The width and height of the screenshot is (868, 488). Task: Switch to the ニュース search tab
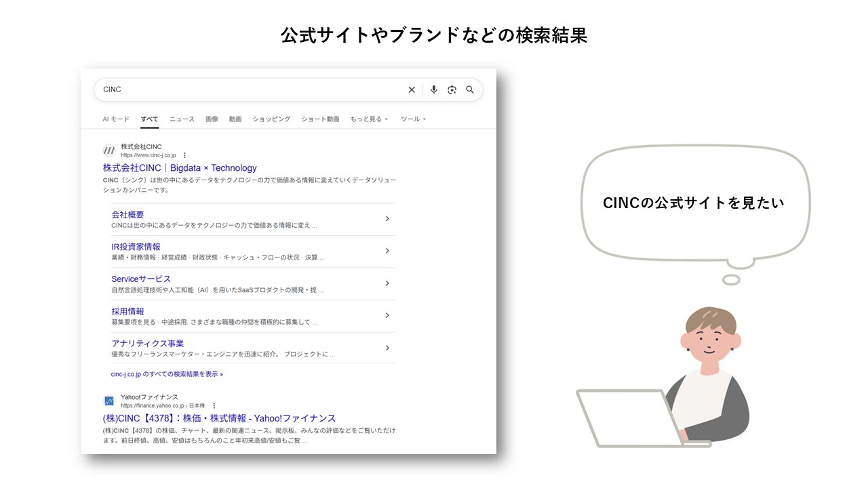[182, 119]
